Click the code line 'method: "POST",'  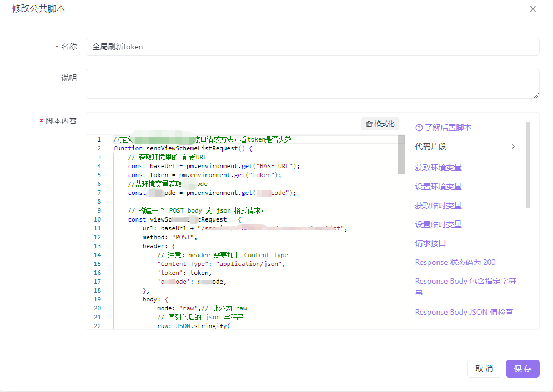tap(170, 237)
